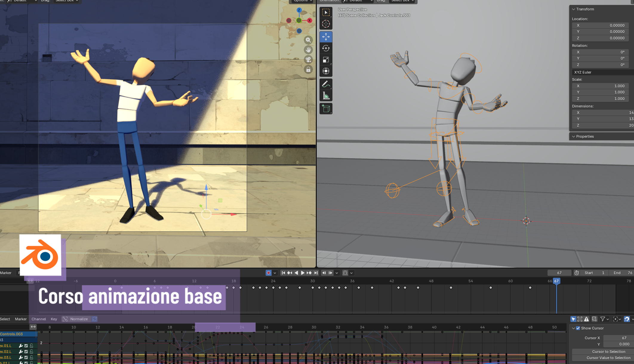The width and height of the screenshot is (634, 364).
Task: Select the Annotate pencil tool
Action: [x=326, y=84]
